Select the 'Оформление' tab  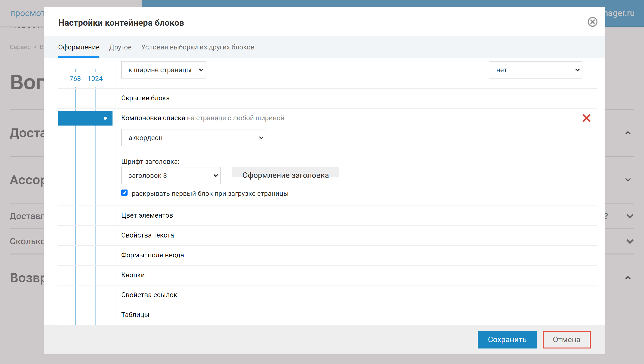[79, 47]
